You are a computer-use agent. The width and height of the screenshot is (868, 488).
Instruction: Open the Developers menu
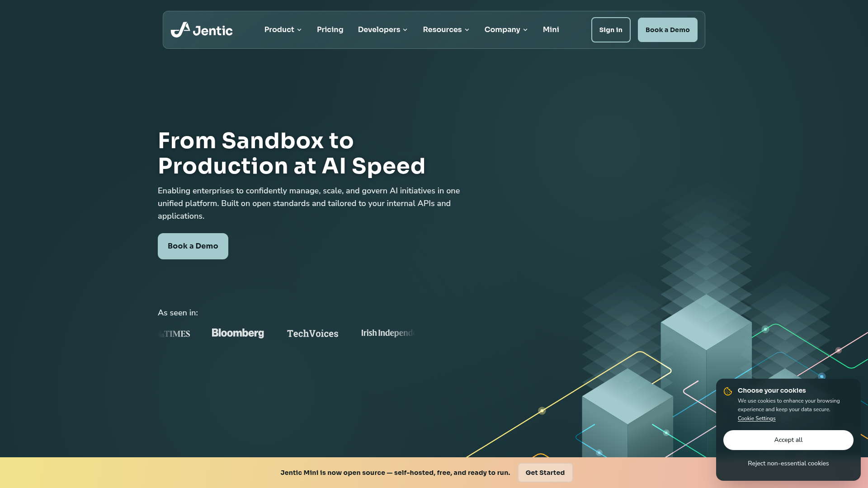[x=382, y=29]
